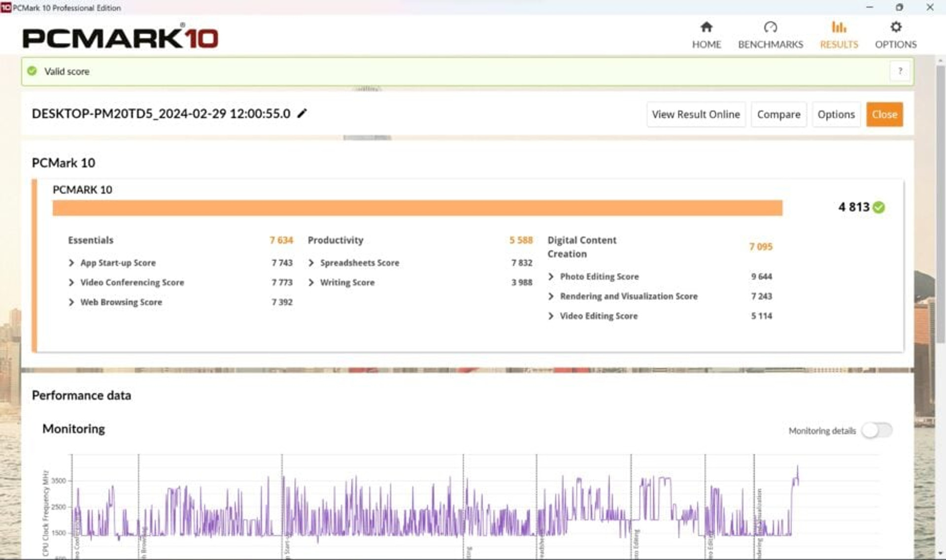This screenshot has width=946, height=560.
Task: Click the PCMark title bar app icon
Action: pyautogui.click(x=5, y=7)
